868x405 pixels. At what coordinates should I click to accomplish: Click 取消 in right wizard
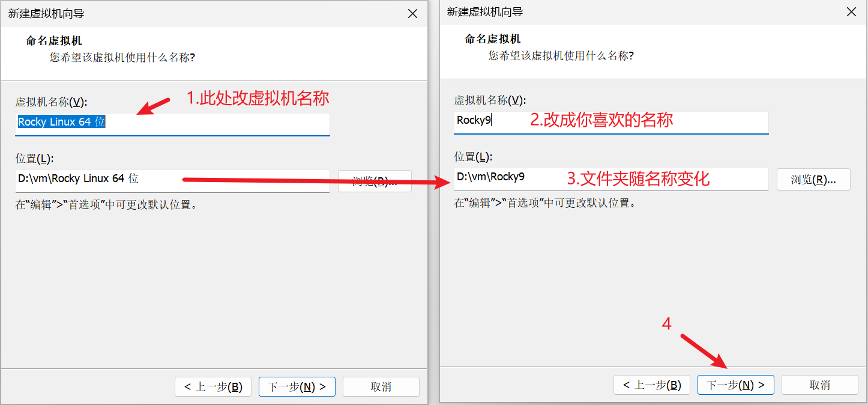tap(820, 385)
